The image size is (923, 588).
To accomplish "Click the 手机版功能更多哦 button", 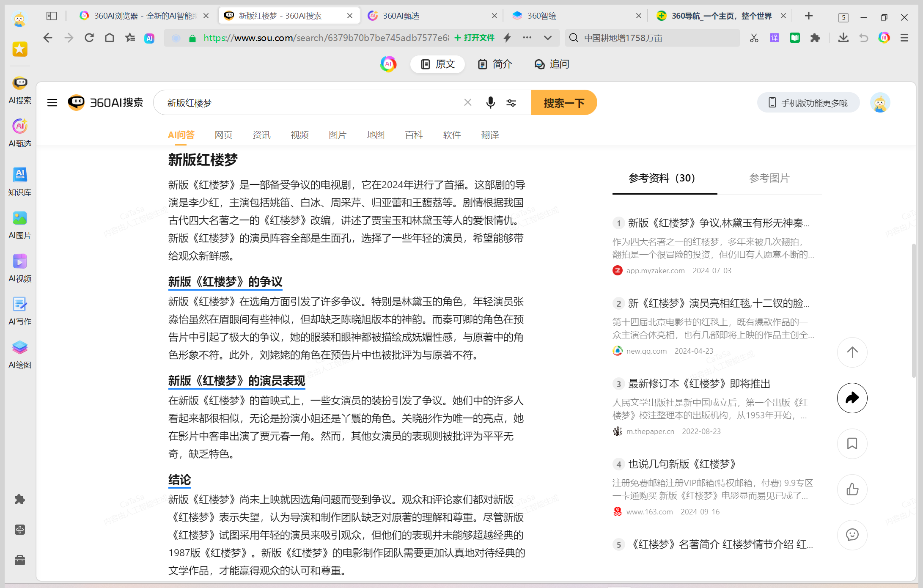I will coord(808,103).
